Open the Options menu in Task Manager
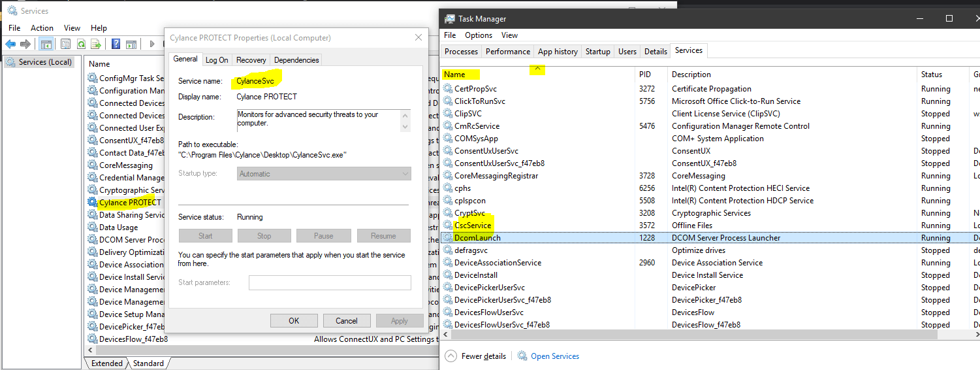The image size is (980, 370). pyautogui.click(x=479, y=35)
